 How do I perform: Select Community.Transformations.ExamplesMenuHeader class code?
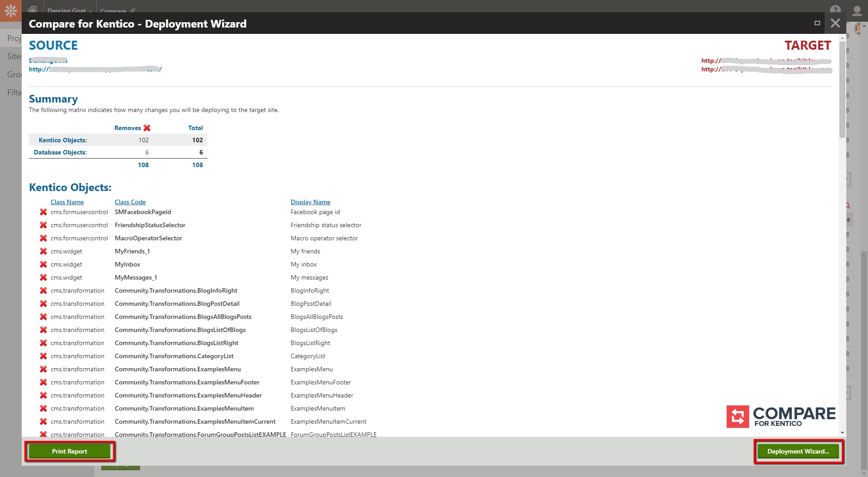[188, 395]
